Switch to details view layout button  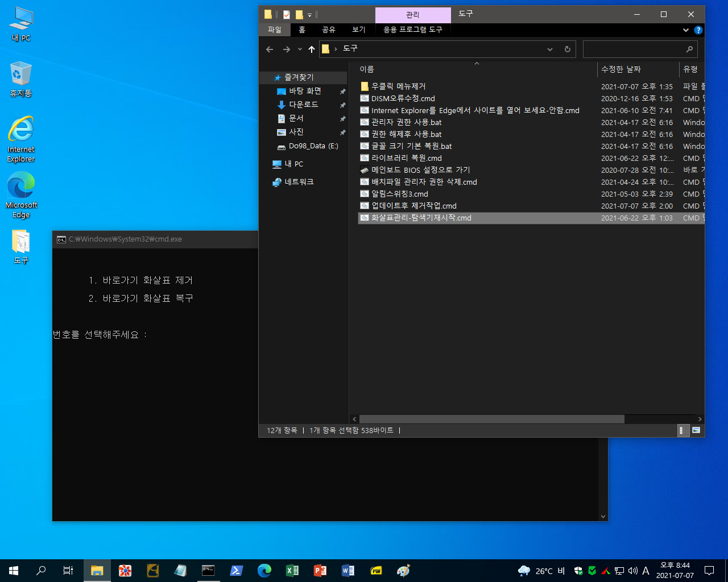click(683, 430)
